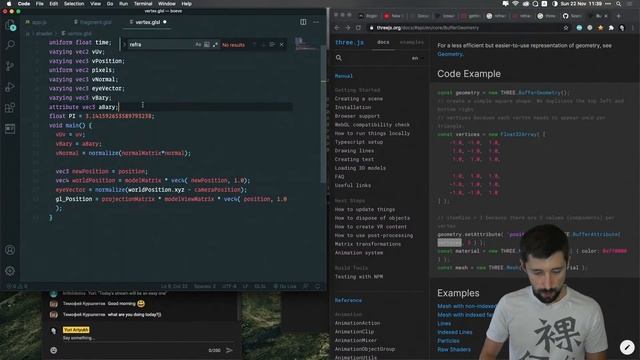Open 'Creating a scene' in docs sidebar
This screenshot has width=640, height=360.
pyautogui.click(x=359, y=99)
